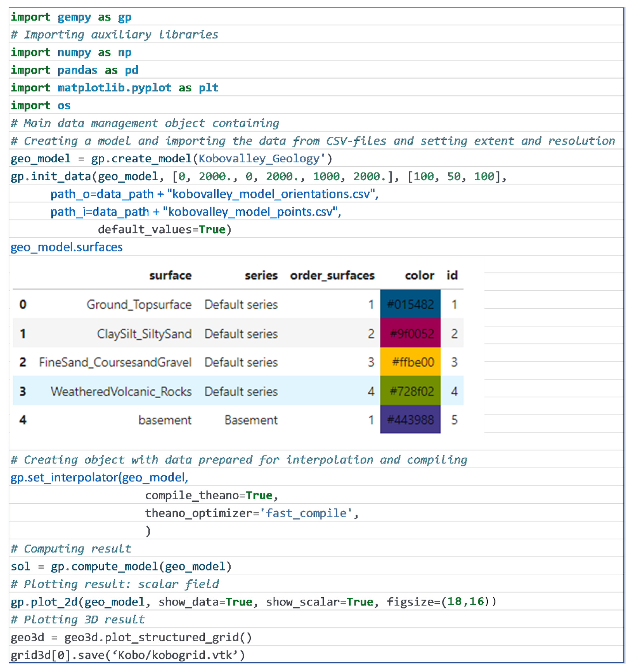Click the 'order_surfaces' column header
The width and height of the screenshot is (631, 672).
(332, 275)
